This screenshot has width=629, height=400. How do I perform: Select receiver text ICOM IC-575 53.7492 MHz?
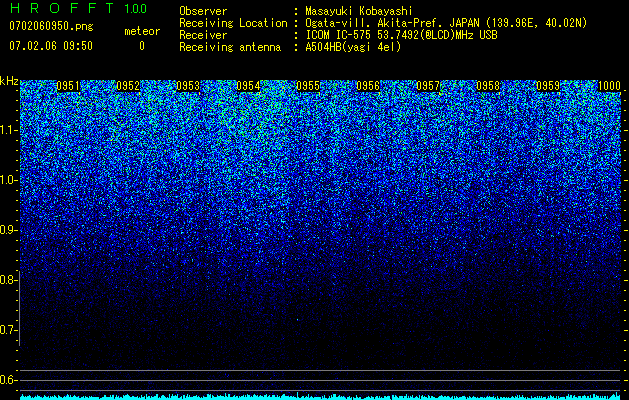401,35
